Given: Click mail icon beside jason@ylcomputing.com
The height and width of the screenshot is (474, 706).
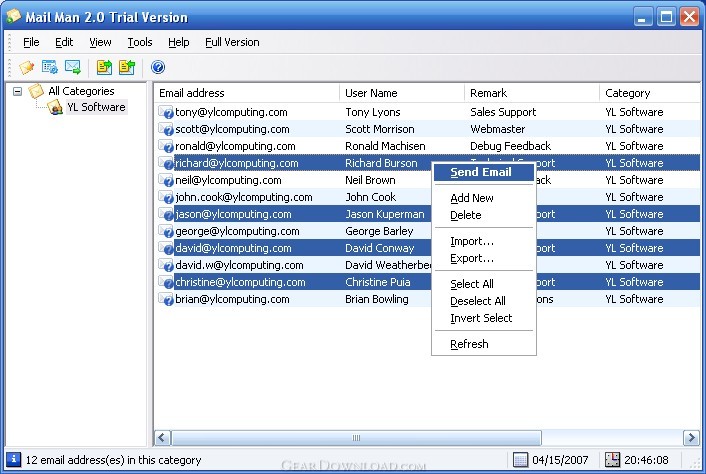Looking at the screenshot, I should (166, 214).
